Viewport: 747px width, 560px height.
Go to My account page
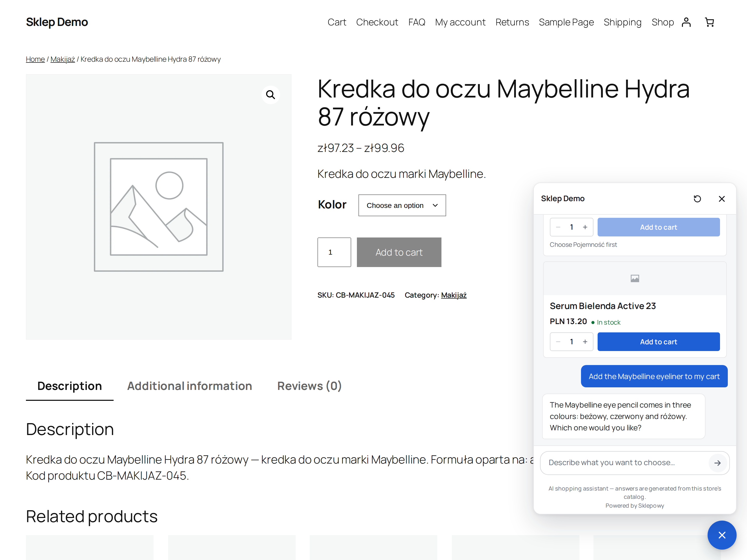coord(460,22)
